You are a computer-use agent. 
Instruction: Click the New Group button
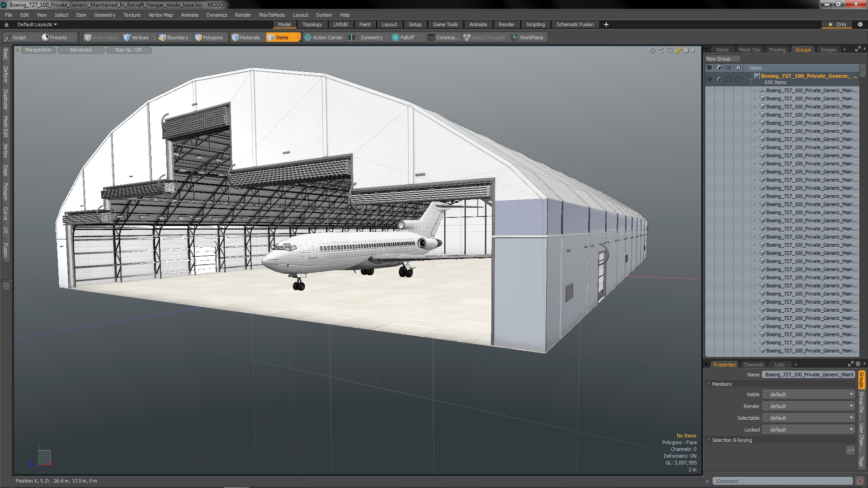(x=722, y=59)
